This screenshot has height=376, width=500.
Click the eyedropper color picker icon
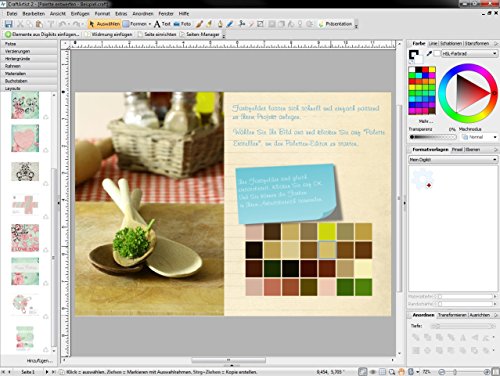click(429, 53)
